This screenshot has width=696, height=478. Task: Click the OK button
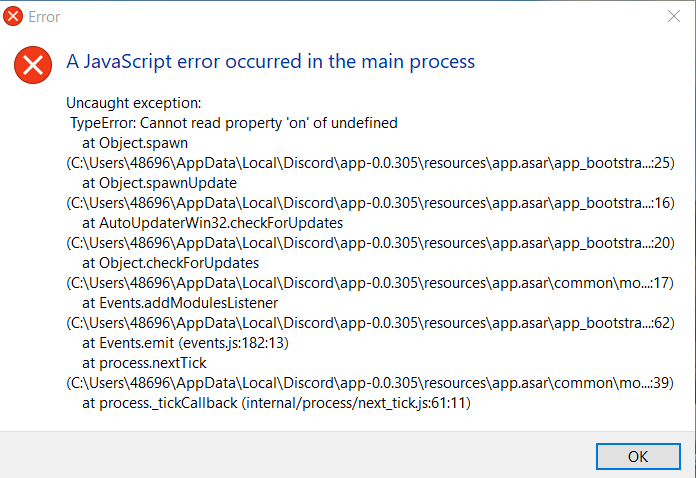[x=638, y=456]
